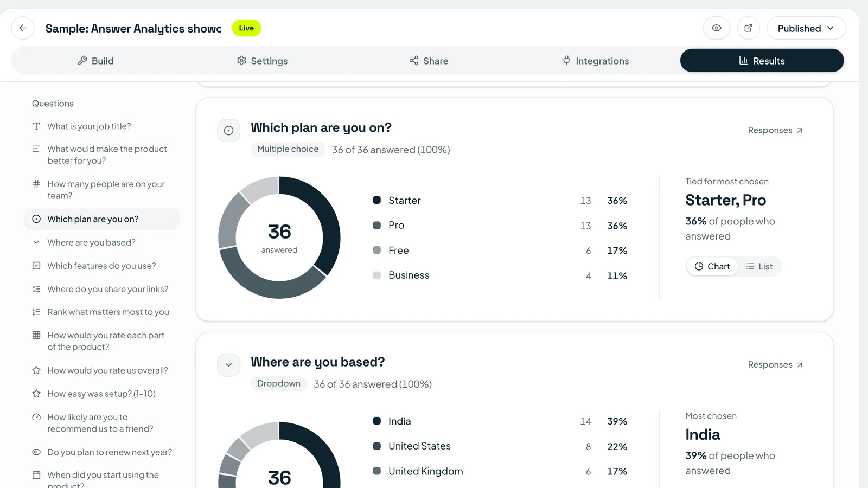
Task: Open the Published status dropdown
Action: click(x=806, y=28)
